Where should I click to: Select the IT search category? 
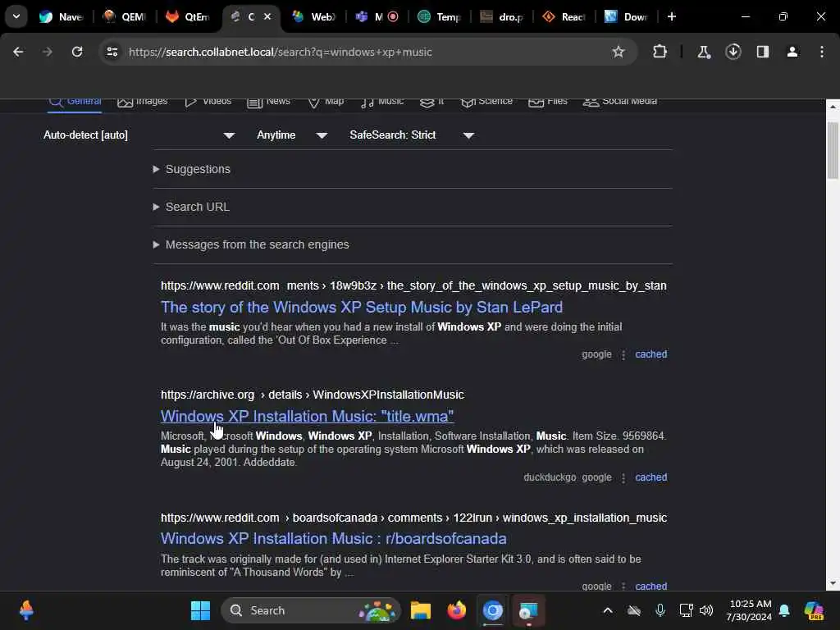pos(431,102)
